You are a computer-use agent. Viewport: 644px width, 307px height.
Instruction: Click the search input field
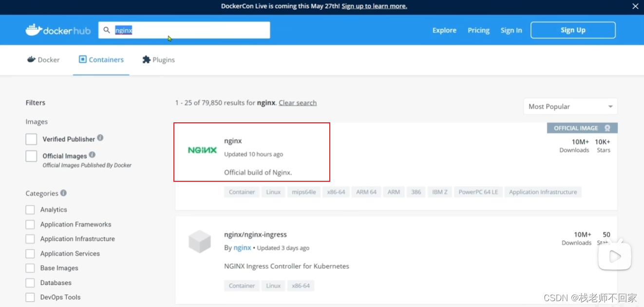coord(184,30)
